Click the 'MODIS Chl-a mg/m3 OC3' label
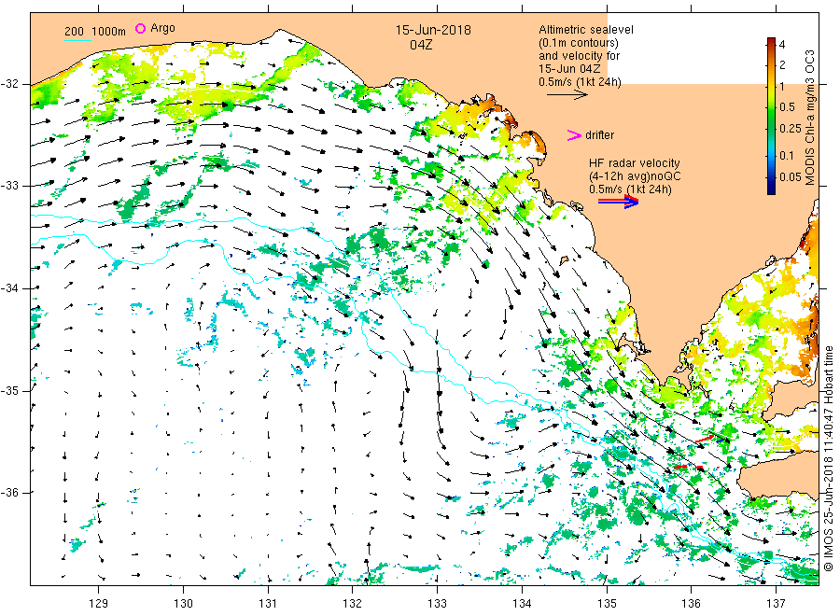This screenshot has width=840, height=616. 810,118
